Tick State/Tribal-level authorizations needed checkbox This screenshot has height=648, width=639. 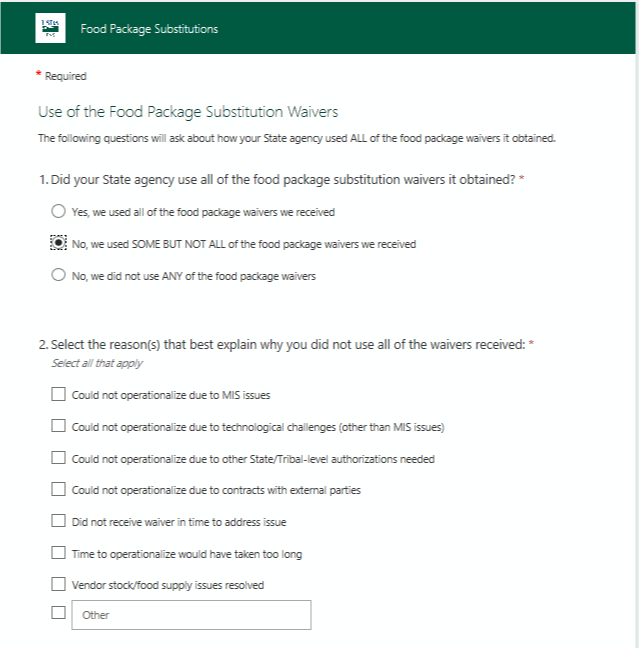(x=58, y=459)
